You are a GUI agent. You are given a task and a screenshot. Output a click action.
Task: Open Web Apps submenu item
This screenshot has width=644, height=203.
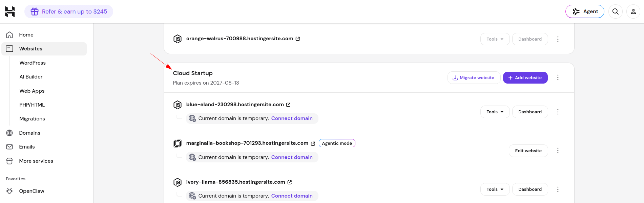pos(32,91)
